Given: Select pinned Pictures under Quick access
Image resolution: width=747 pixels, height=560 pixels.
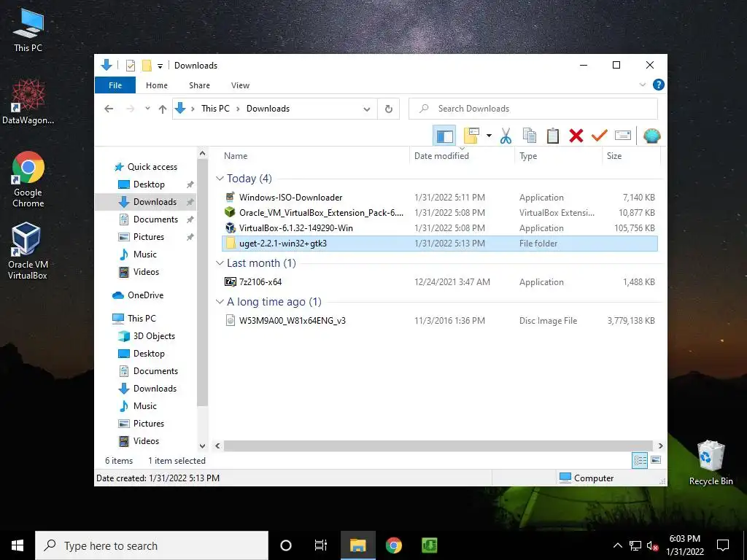Looking at the screenshot, I should pyautogui.click(x=148, y=237).
